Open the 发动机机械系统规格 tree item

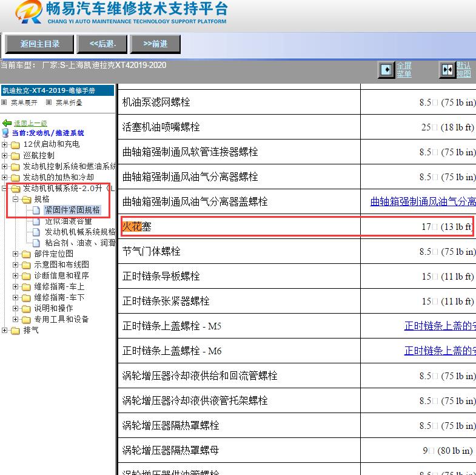(x=80, y=232)
